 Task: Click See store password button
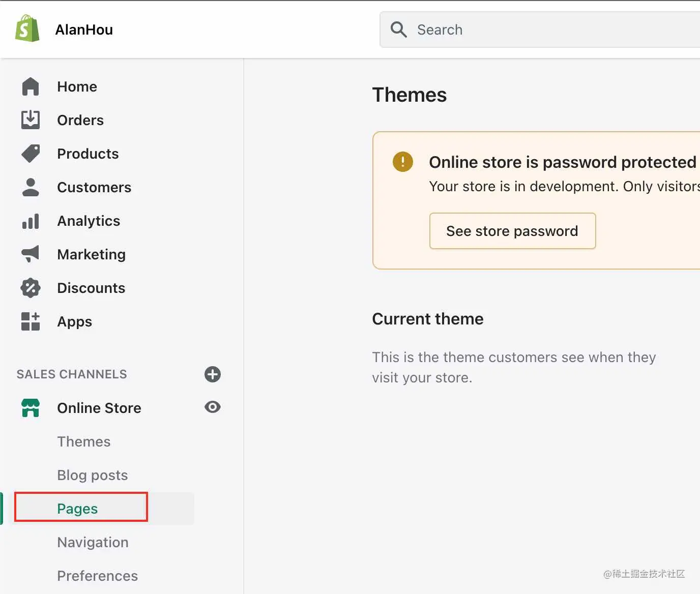pos(512,231)
